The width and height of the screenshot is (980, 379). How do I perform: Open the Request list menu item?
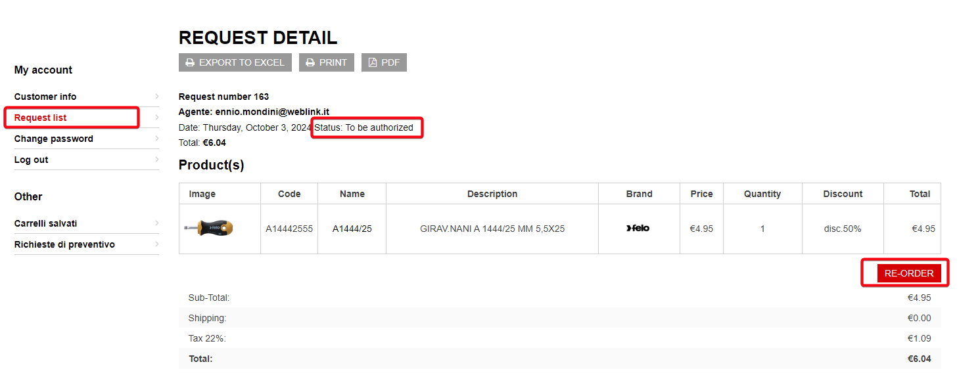41,118
